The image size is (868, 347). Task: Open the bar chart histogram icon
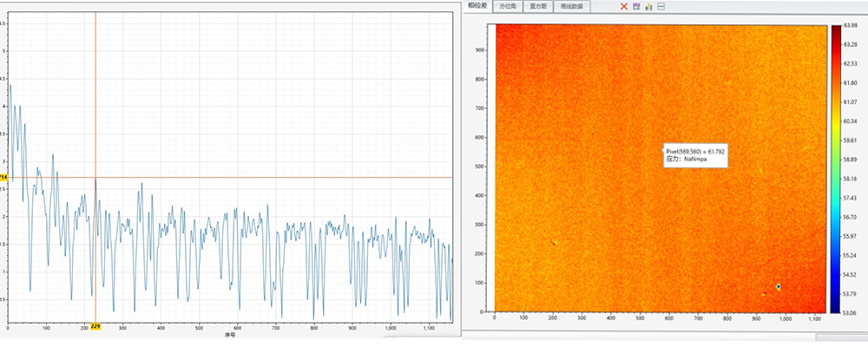648,7
